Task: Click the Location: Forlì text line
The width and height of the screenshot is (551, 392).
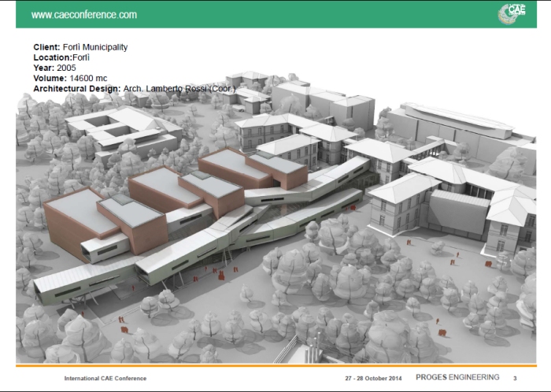Action: point(62,57)
